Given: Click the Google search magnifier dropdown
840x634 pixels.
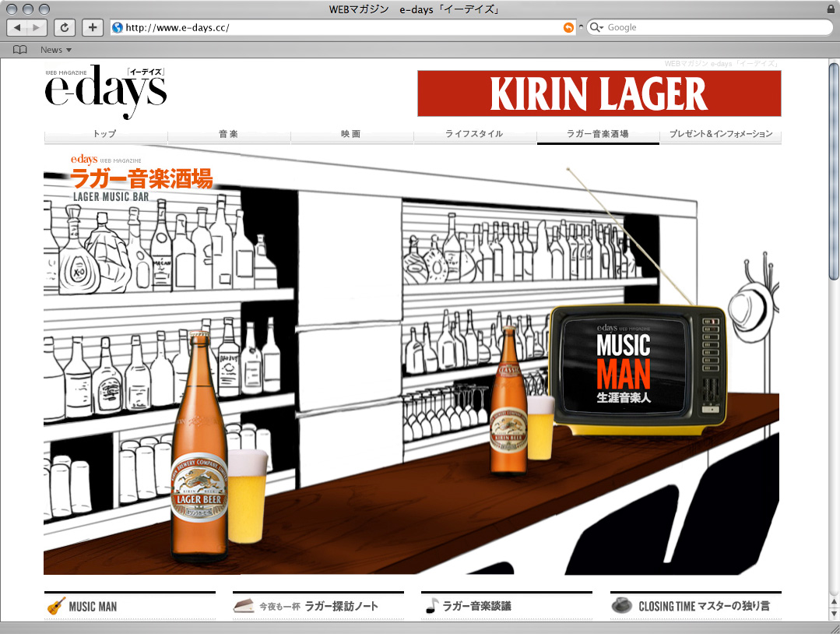Looking at the screenshot, I should tap(596, 27).
